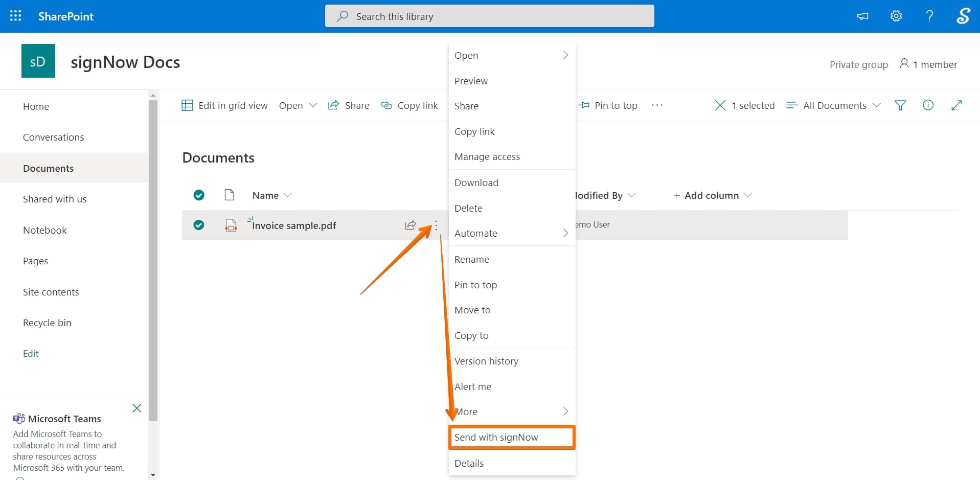Open the Settings gear
This screenshot has width=980, height=480.
pyautogui.click(x=896, y=16)
